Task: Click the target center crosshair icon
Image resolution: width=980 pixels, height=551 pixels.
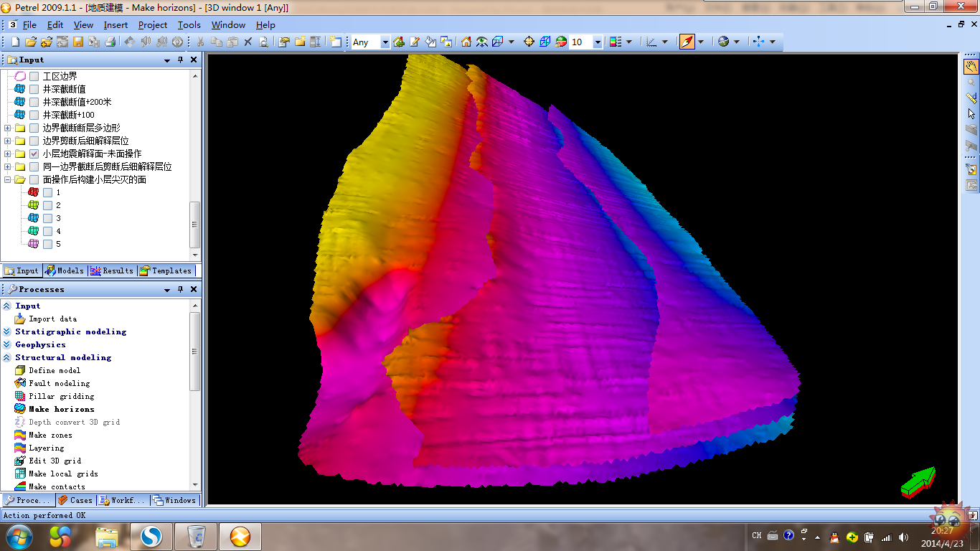Action: [529, 42]
